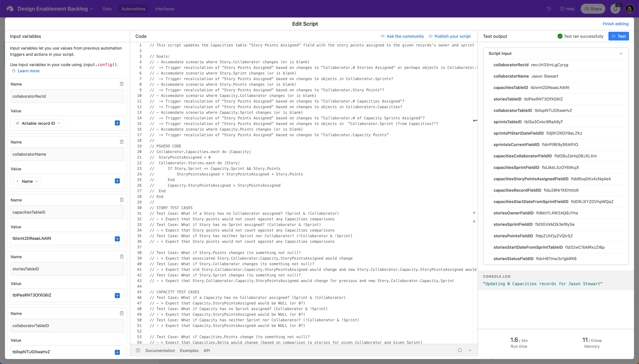Switch to the Data tab
639x364 pixels.
coord(107,9)
